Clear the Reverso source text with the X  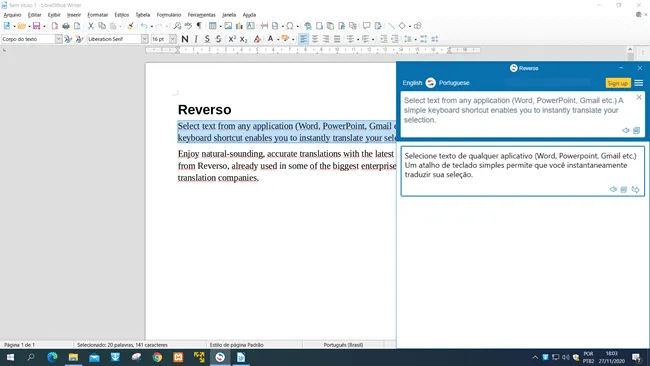pyautogui.click(x=639, y=97)
